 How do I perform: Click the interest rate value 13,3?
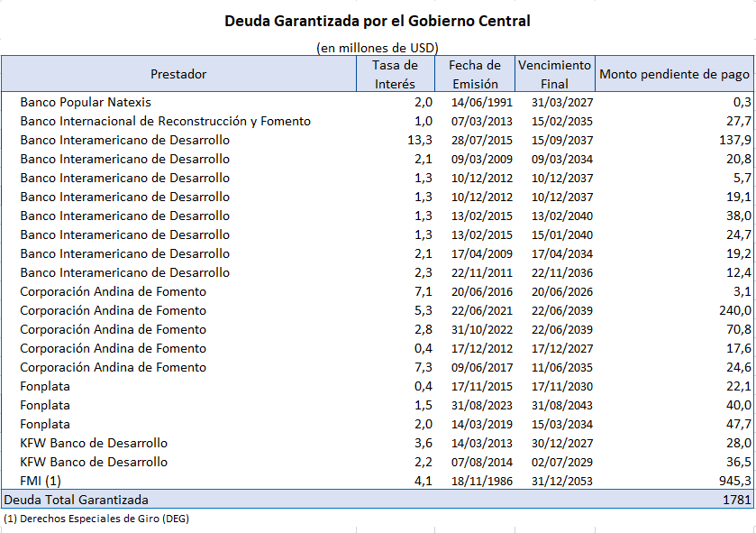pos(420,140)
